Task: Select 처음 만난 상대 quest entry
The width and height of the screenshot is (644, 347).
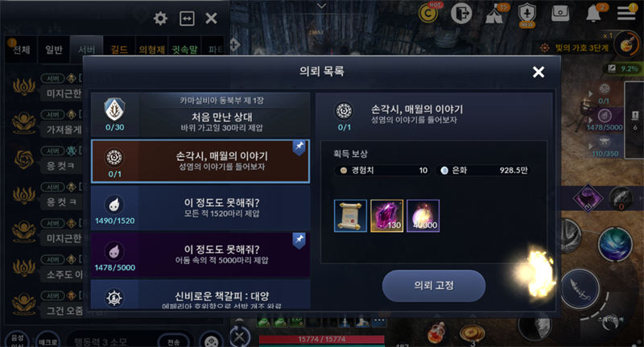Action: 200,114
